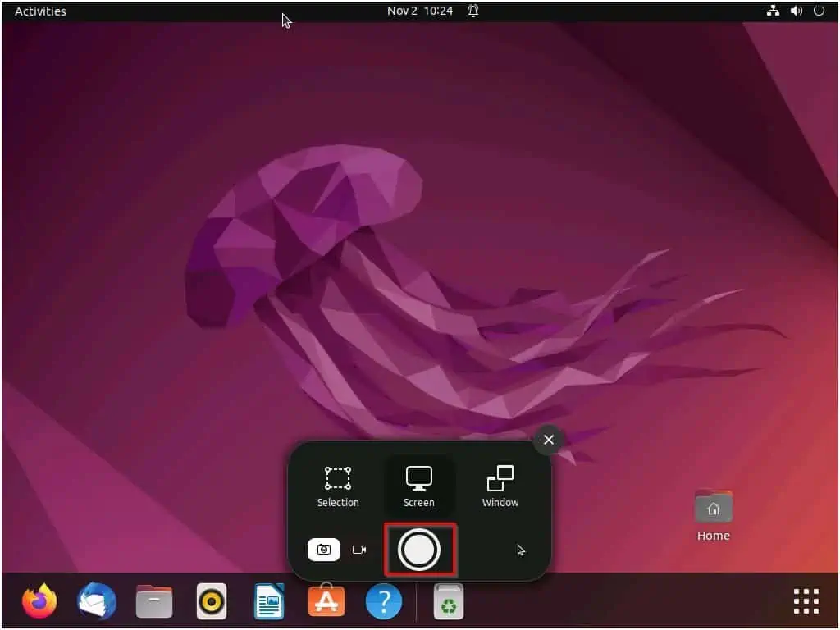
Task: Open the calendar by clicking the clock
Action: (420, 11)
